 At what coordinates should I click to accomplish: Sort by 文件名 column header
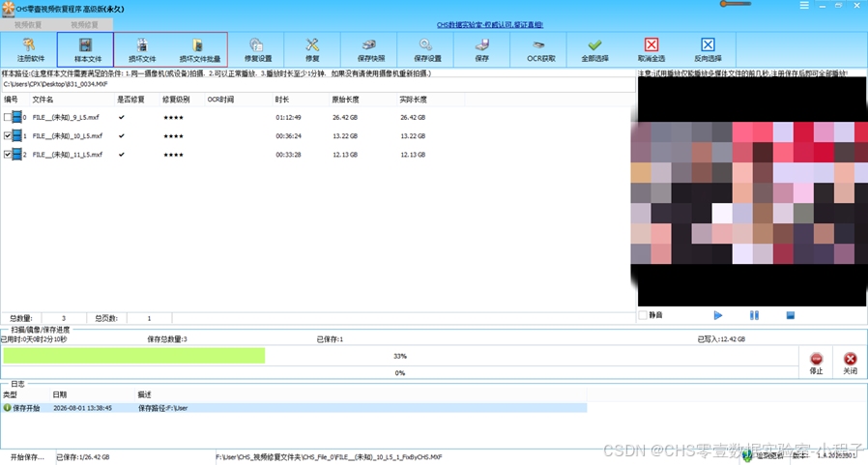43,100
